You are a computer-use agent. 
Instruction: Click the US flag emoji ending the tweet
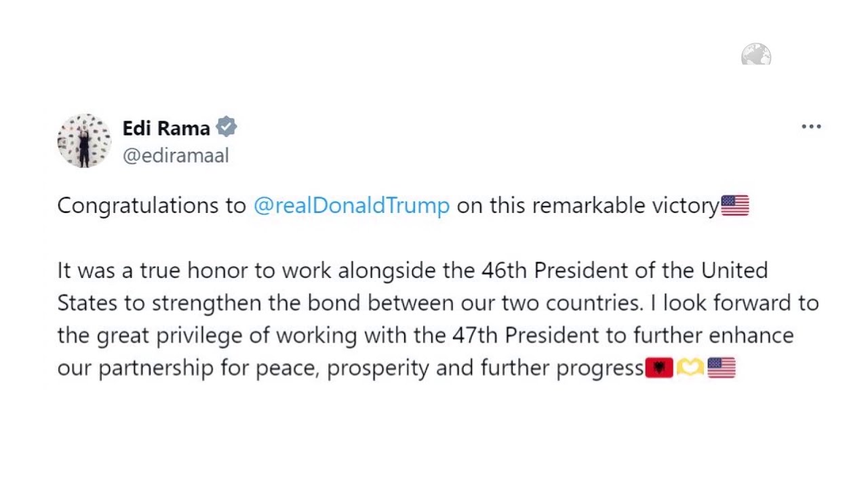(721, 368)
